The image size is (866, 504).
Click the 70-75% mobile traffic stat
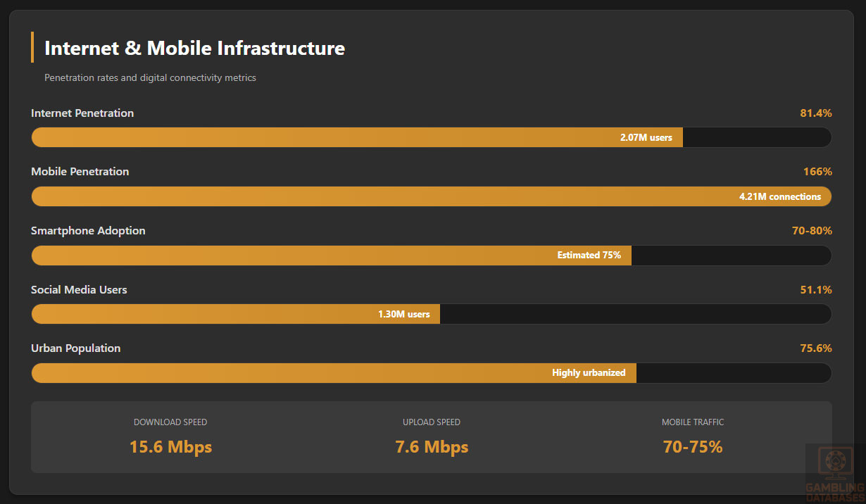point(693,447)
